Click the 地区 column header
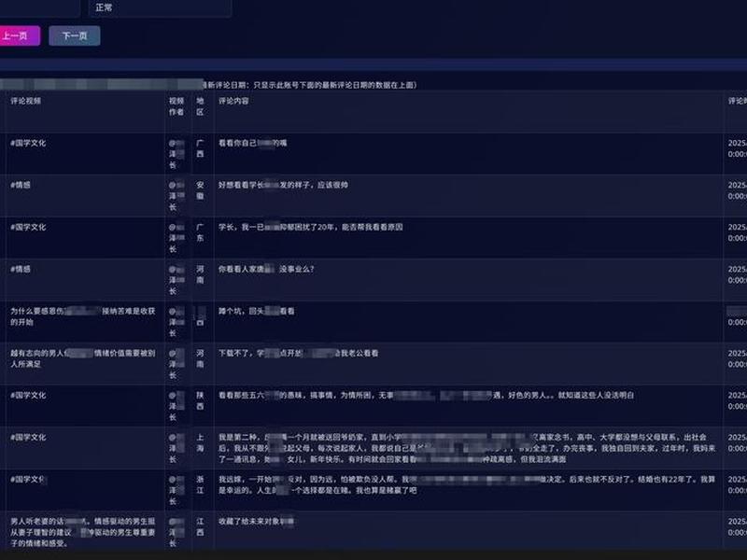Screen dimensions: 747x560 tap(200, 106)
